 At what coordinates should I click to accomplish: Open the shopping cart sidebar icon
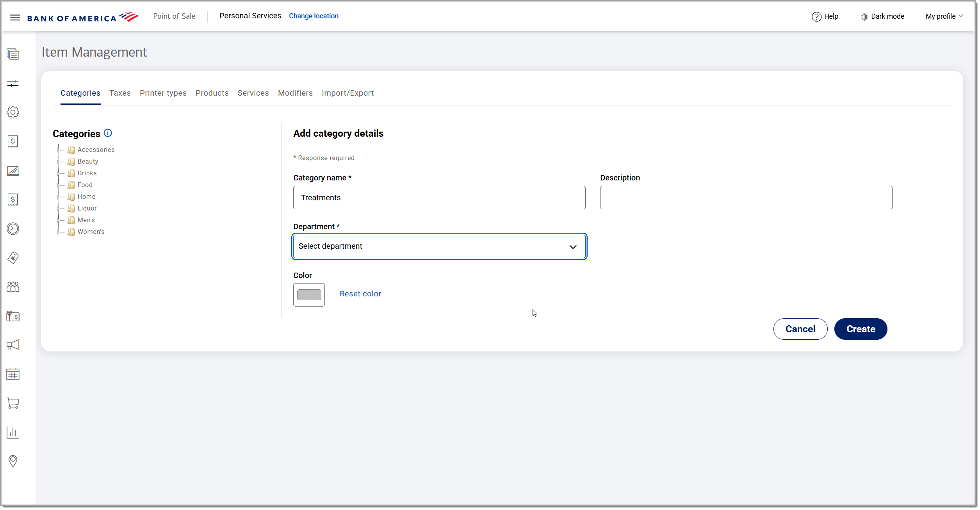click(13, 403)
